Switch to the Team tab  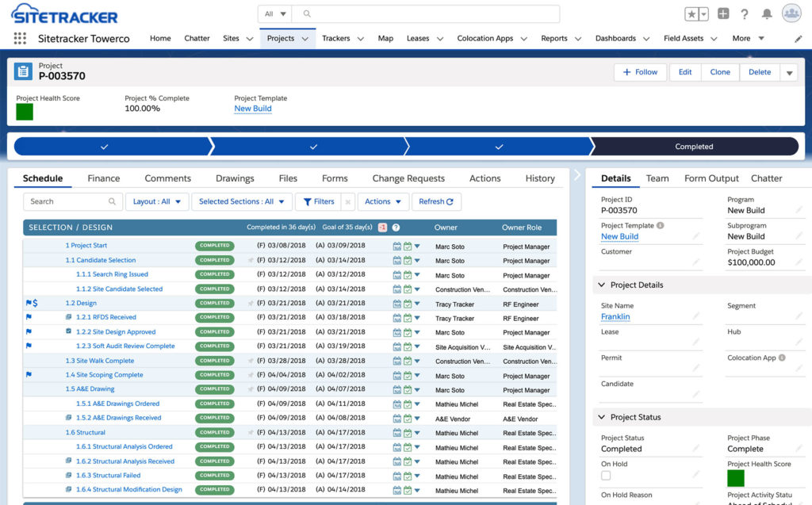[x=657, y=178]
